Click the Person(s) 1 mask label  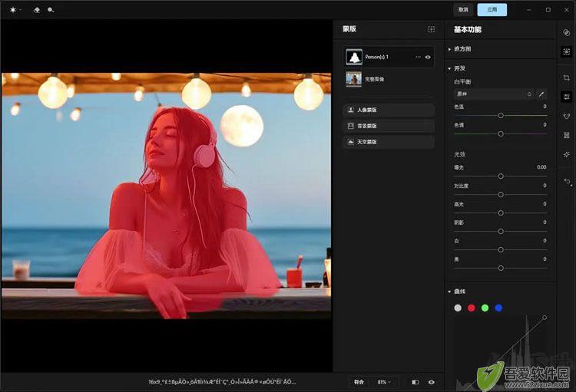(376, 57)
